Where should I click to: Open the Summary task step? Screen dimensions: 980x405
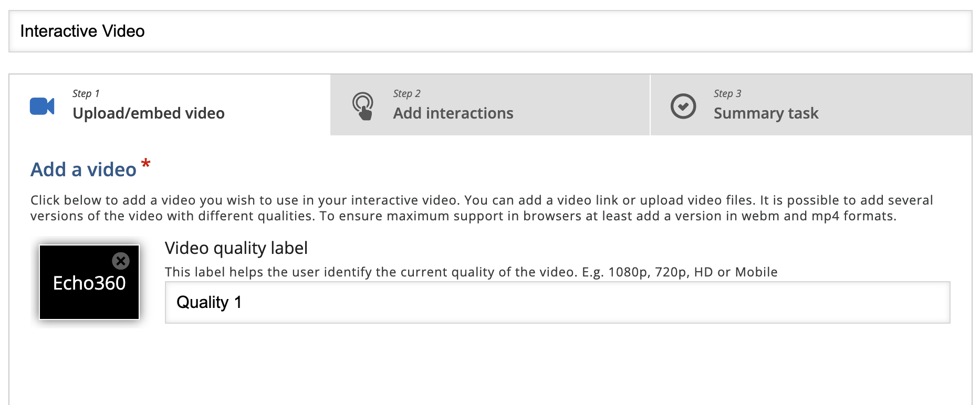pos(765,113)
